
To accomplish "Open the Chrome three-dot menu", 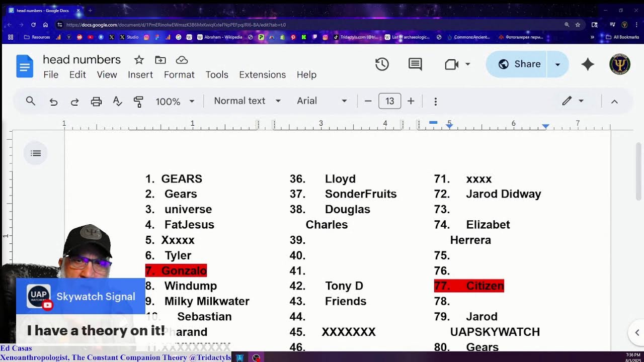I will [x=636, y=25].
